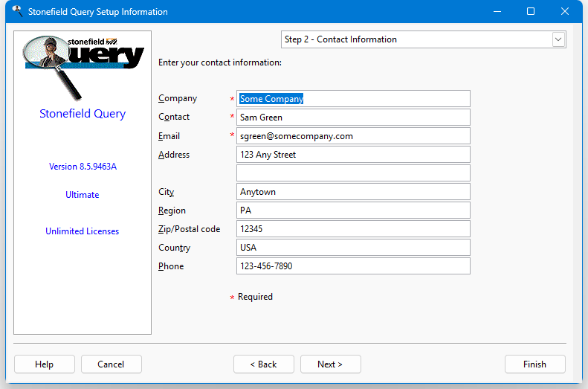Go to previous step with Back button
Viewport: 588px width, 389px height.
263,364
